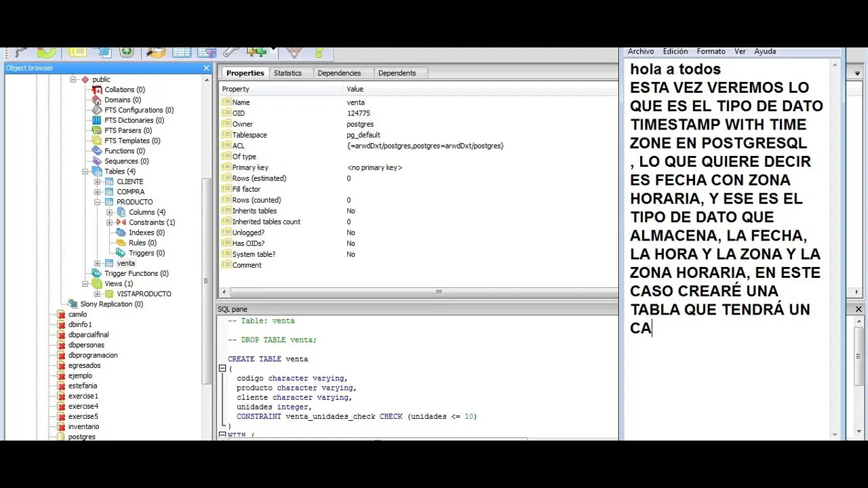This screenshot has width=868, height=488.
Task: Expand the Columns (4) node
Action: pos(110,212)
